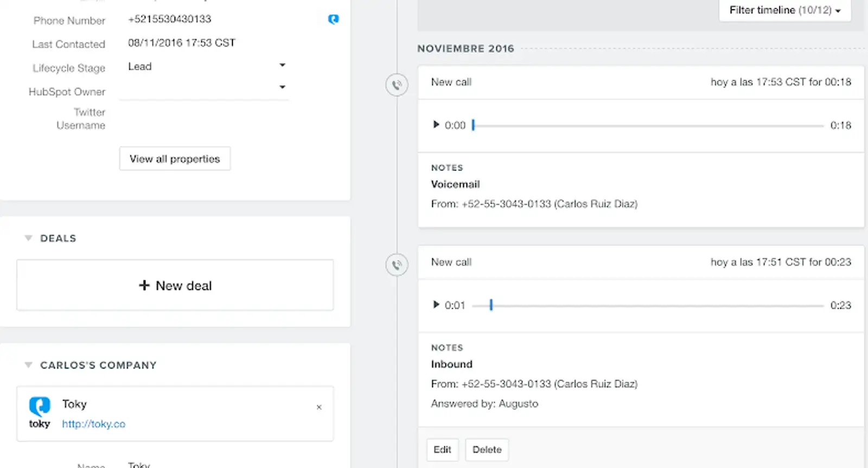Viewport: 868px width, 468px height.
Task: Open the http://toky.co link
Action: pos(93,424)
